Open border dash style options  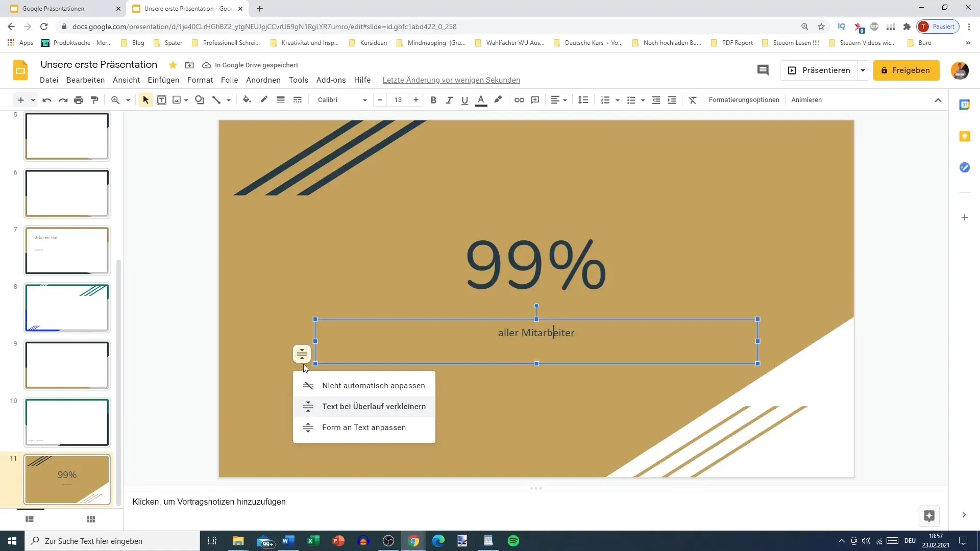pyautogui.click(x=298, y=100)
